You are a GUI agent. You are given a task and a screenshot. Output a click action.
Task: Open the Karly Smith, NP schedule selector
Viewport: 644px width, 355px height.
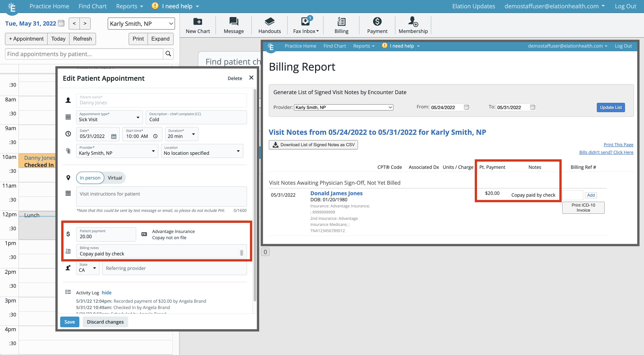[141, 24]
